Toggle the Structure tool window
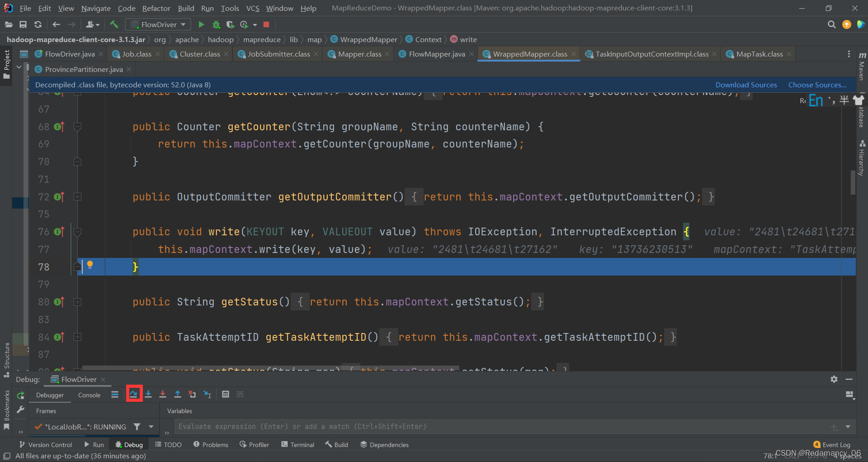 coord(6,360)
